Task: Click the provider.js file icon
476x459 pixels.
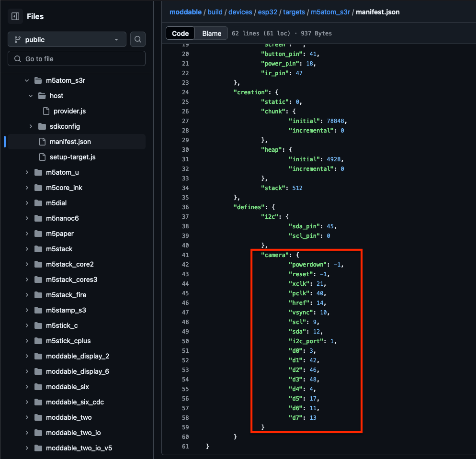Action: point(46,111)
